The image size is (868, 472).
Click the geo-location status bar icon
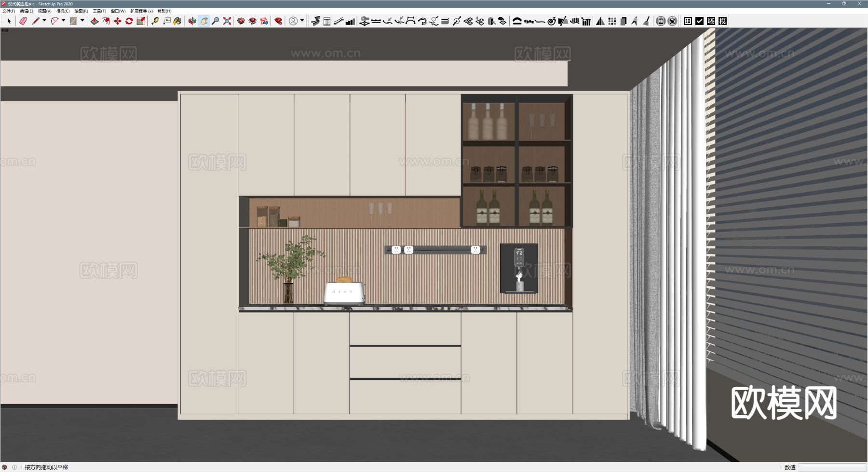[4, 467]
